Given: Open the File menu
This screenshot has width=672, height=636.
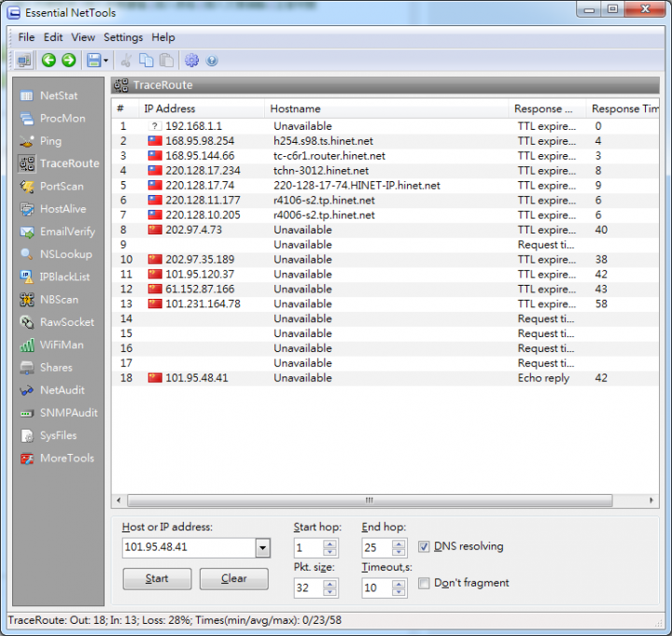Looking at the screenshot, I should [x=26, y=37].
